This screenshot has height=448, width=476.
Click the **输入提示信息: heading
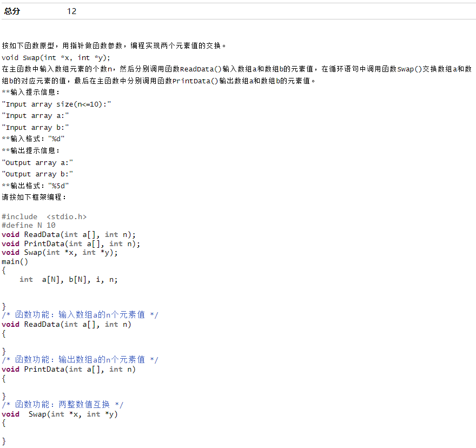(x=31, y=92)
